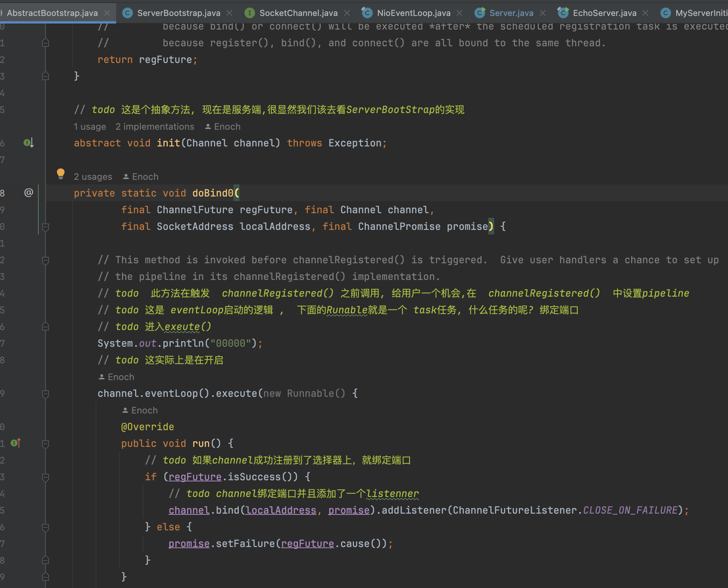The height and width of the screenshot is (588, 728).
Task: Click the SocketAddress parameter type
Action: point(195,226)
